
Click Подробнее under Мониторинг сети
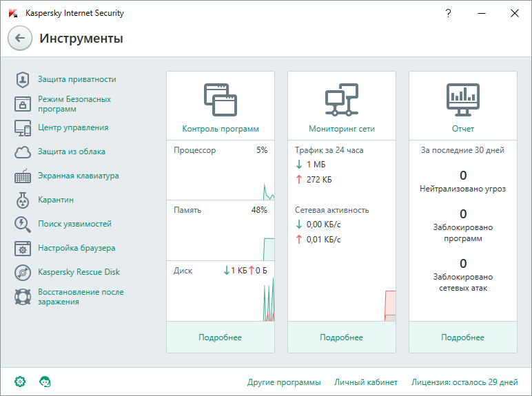341,337
